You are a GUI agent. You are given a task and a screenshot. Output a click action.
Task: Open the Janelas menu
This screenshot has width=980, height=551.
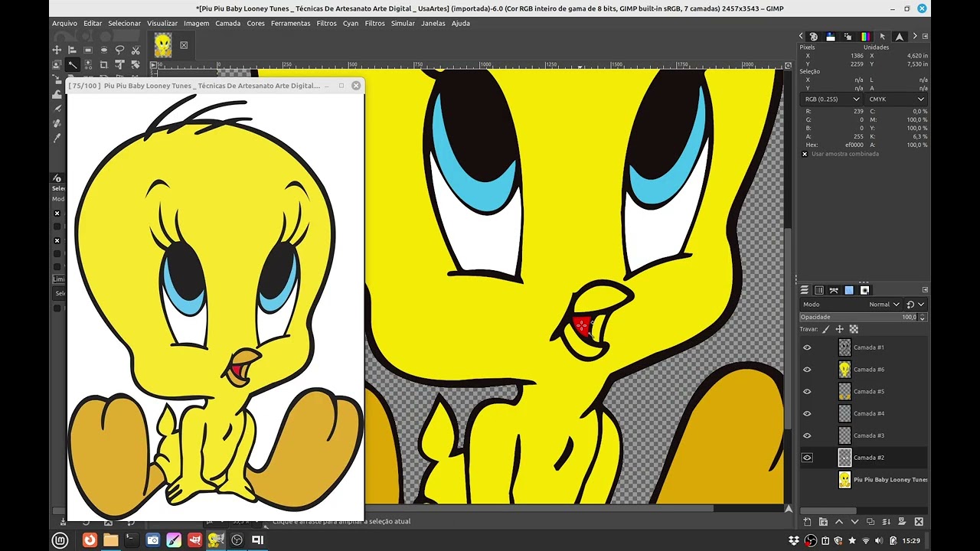tap(433, 23)
